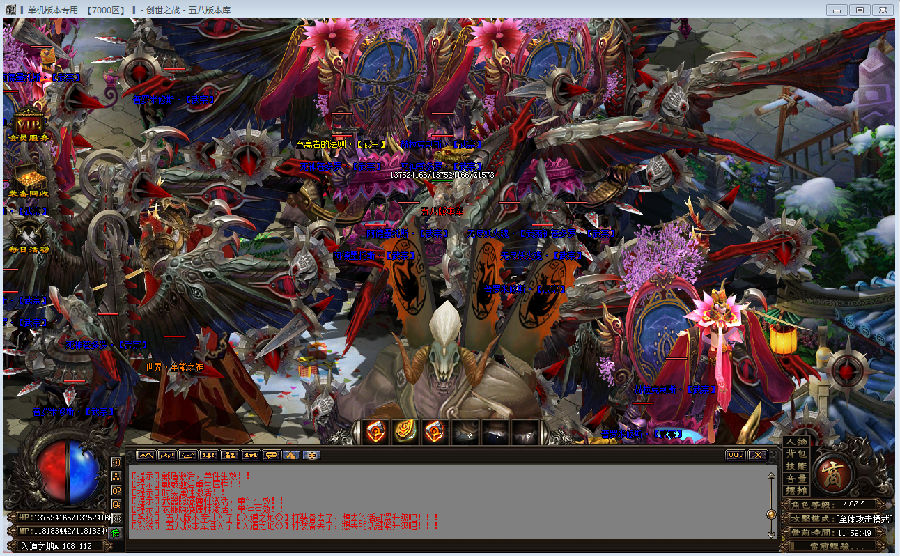Click the last blue icon in chat toolbar
The width and height of the screenshot is (900, 556).
click(x=312, y=455)
